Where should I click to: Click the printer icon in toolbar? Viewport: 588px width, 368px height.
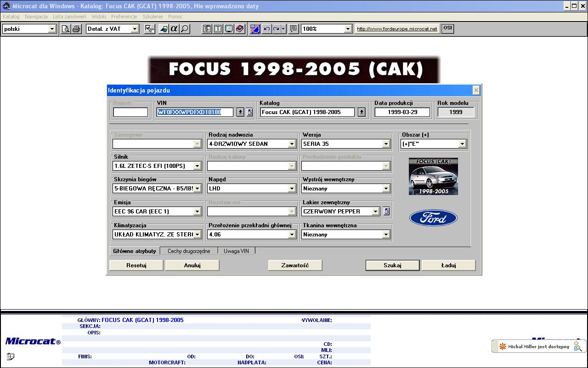coord(76,29)
